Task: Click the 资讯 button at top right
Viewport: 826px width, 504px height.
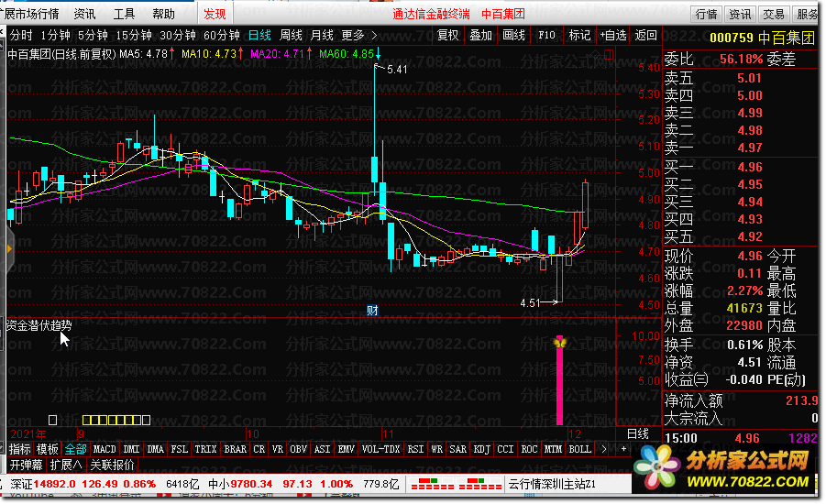Action: click(740, 15)
